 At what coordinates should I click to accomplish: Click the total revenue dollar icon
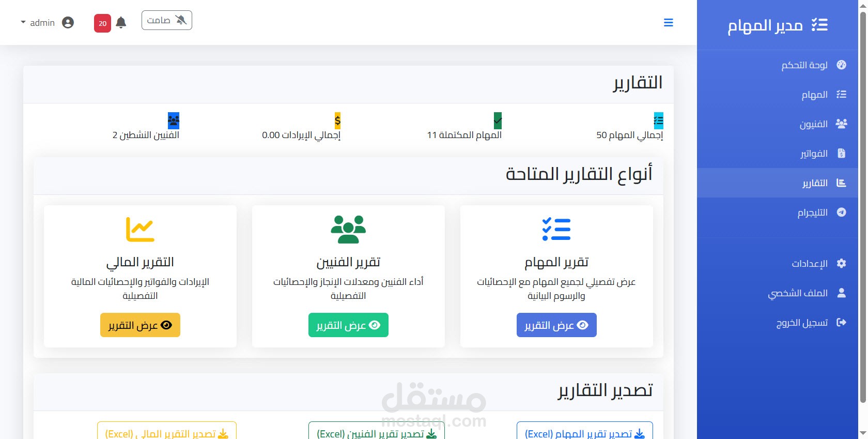(x=337, y=120)
